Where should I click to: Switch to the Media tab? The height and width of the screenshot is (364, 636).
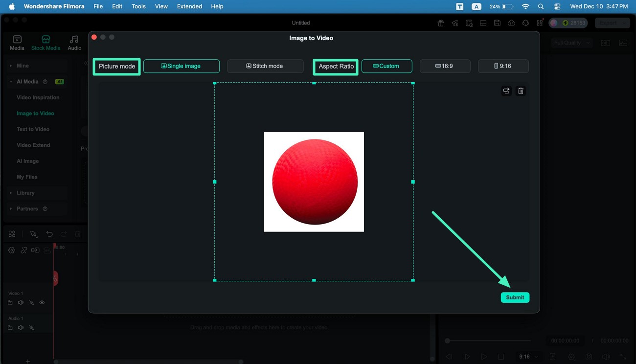[x=17, y=43]
